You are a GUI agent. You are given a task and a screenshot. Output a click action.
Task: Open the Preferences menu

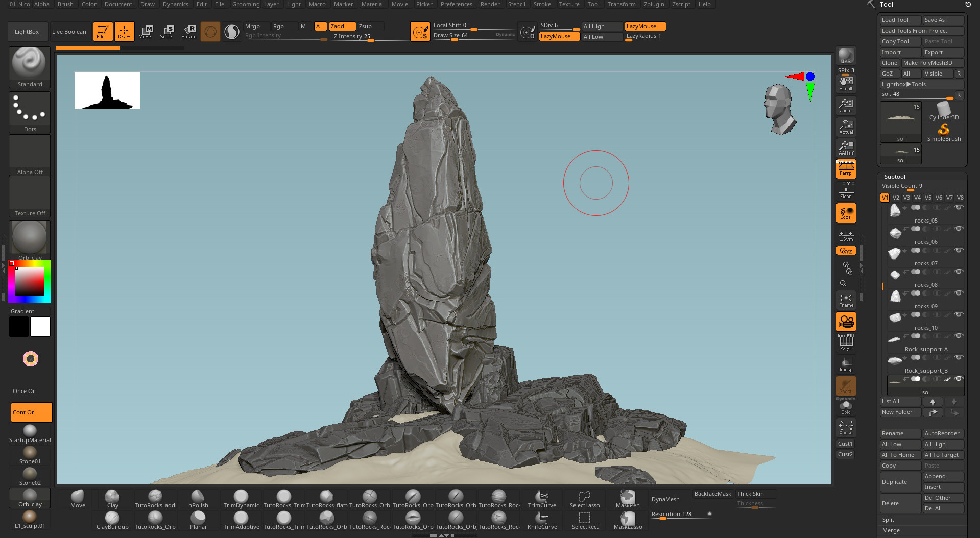point(456,4)
